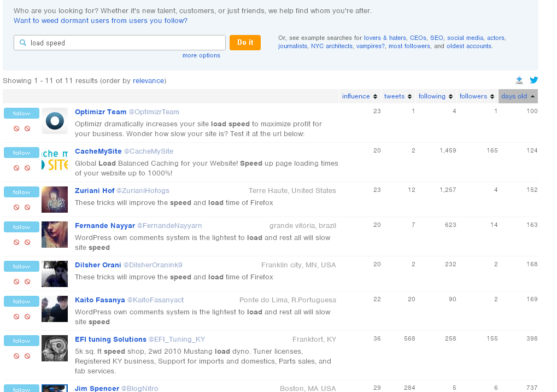Open the EFI tuning Solutions profile photo
The height and width of the screenshot is (392, 557).
pyautogui.click(x=55, y=348)
